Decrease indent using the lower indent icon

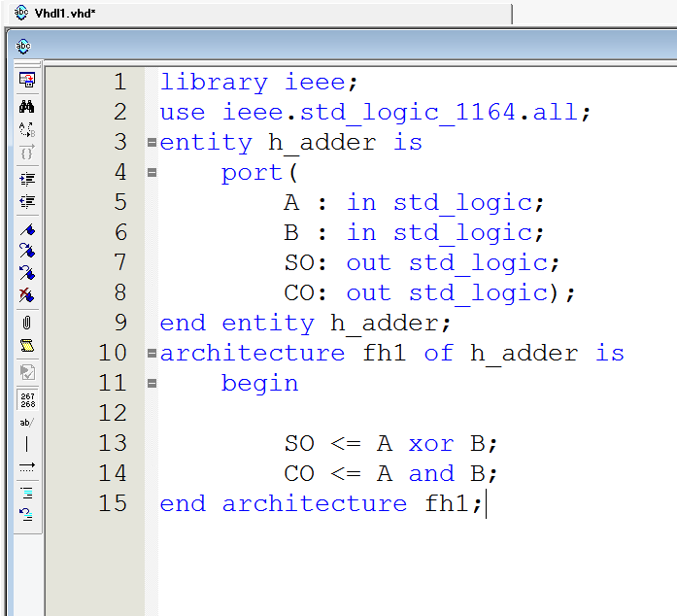(x=27, y=201)
